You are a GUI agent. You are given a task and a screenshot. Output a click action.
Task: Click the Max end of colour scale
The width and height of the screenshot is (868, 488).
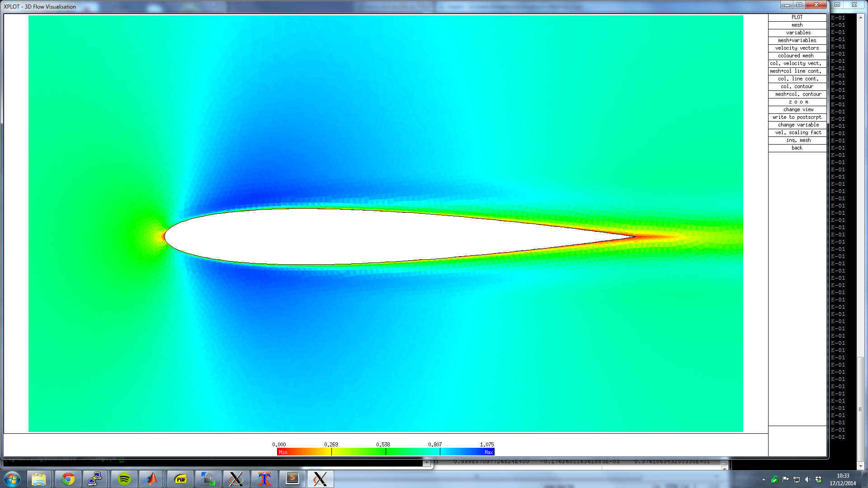pyautogui.click(x=489, y=452)
